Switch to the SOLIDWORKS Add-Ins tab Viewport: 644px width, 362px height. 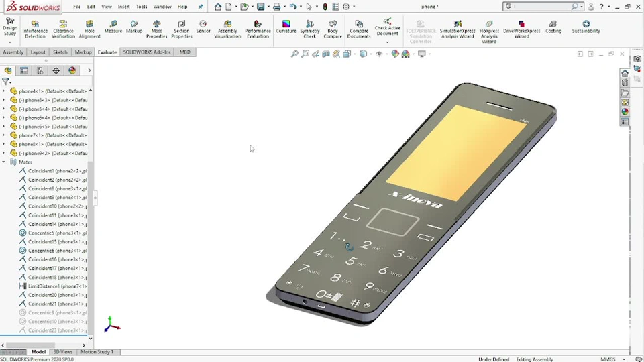coord(147,52)
